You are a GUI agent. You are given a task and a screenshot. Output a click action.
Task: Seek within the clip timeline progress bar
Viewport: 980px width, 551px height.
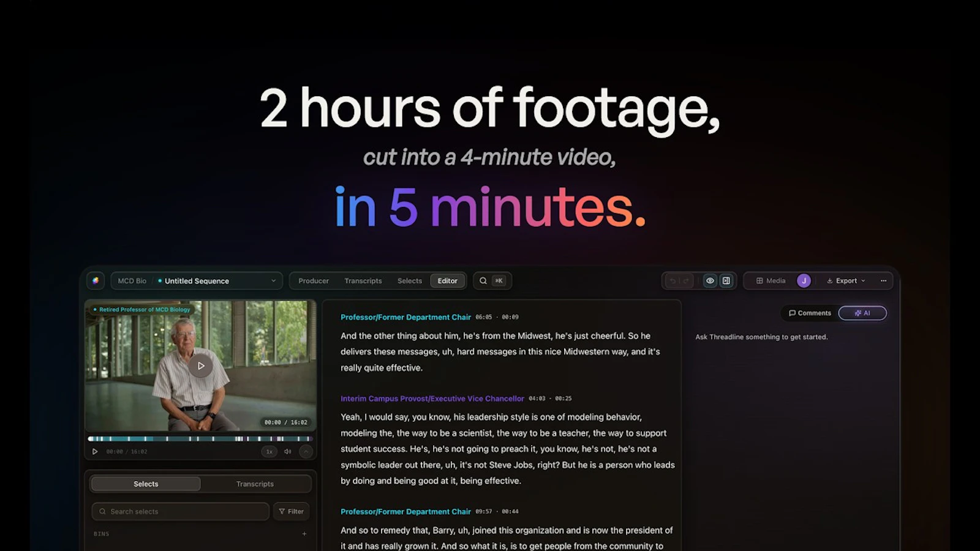pos(200,439)
